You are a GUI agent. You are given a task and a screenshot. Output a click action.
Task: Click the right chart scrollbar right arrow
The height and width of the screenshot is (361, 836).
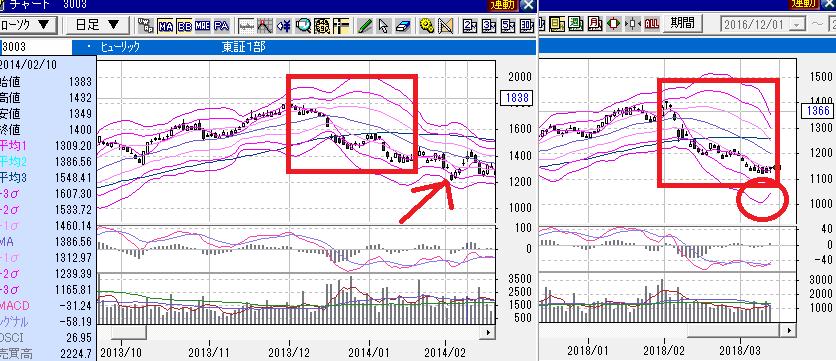coord(790,331)
